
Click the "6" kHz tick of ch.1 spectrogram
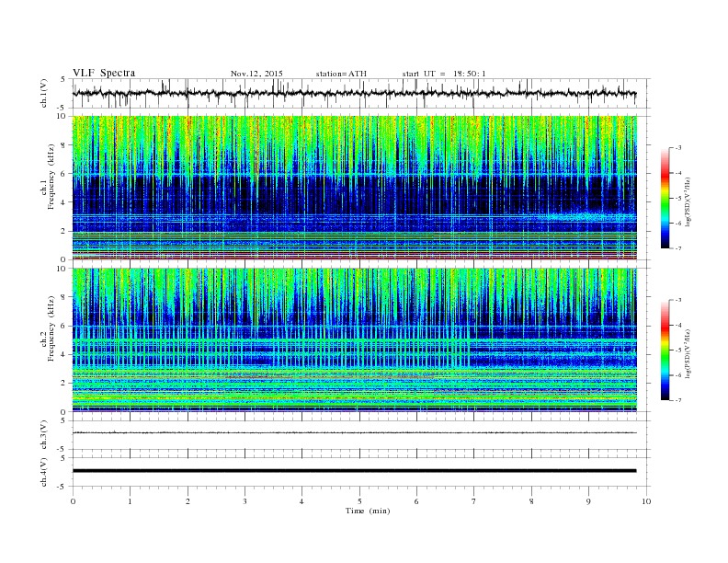63,174
